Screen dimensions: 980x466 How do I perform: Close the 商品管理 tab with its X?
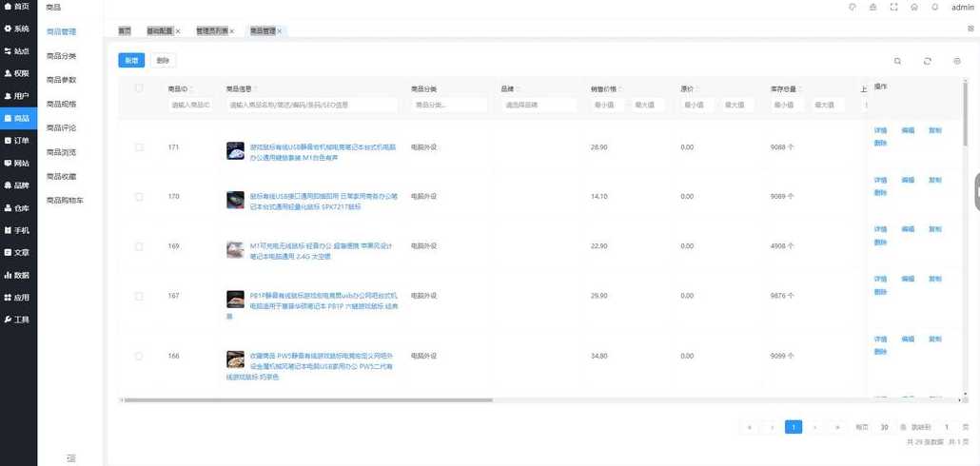tap(280, 31)
